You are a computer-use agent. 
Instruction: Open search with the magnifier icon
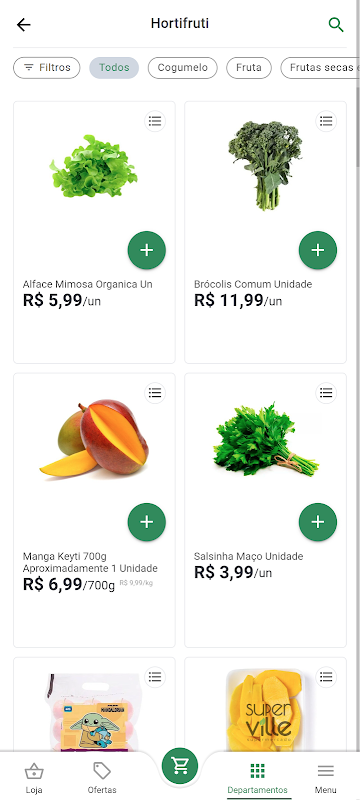336,24
